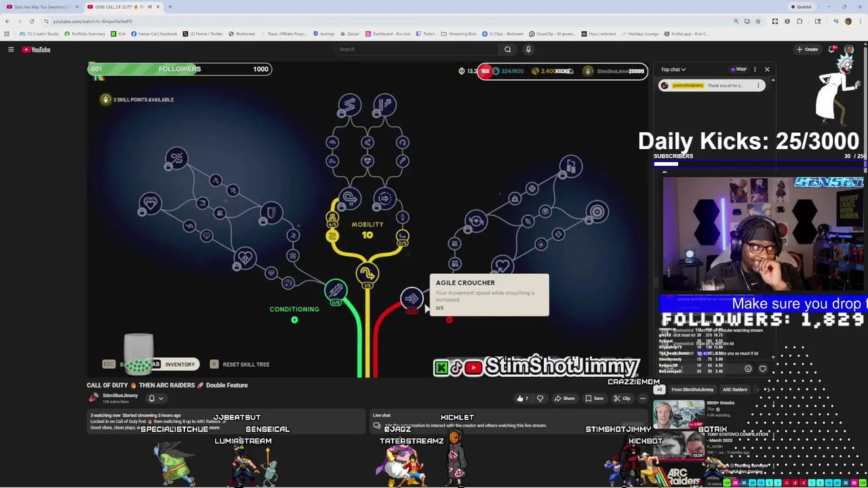The image size is (868, 488).
Task: Open the live chat more options menu
Action: pos(755,69)
